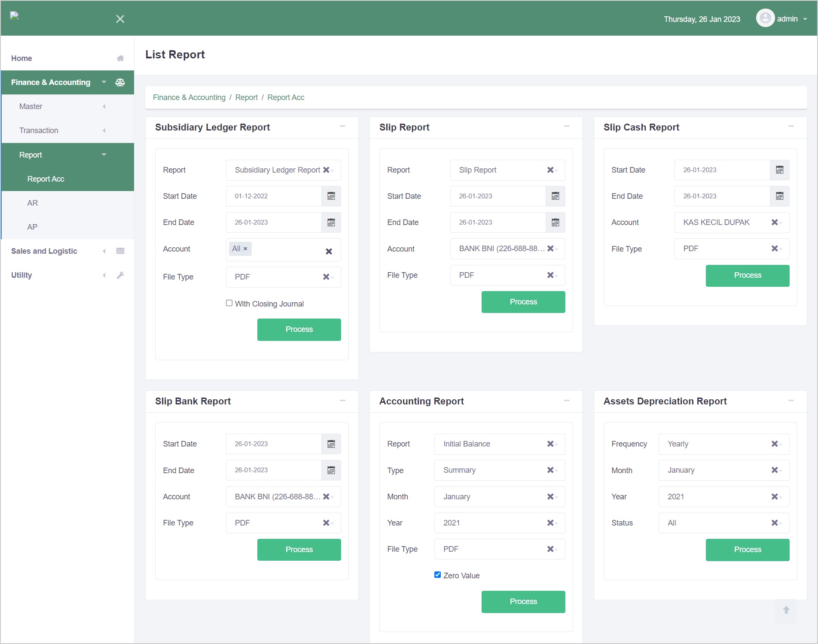The height and width of the screenshot is (644, 818).
Task: Click calendar icon for Slip Cash Start Date
Action: tap(779, 170)
